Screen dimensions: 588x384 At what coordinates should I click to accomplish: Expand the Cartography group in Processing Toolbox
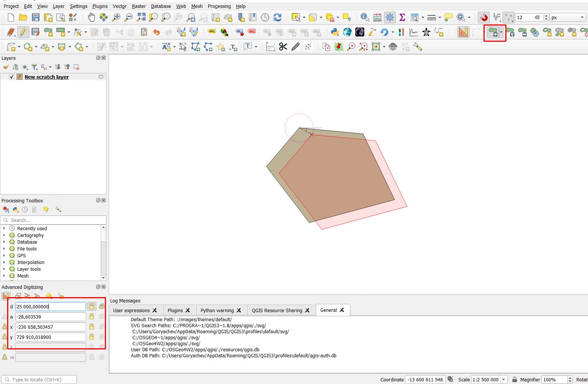pyautogui.click(x=4, y=235)
